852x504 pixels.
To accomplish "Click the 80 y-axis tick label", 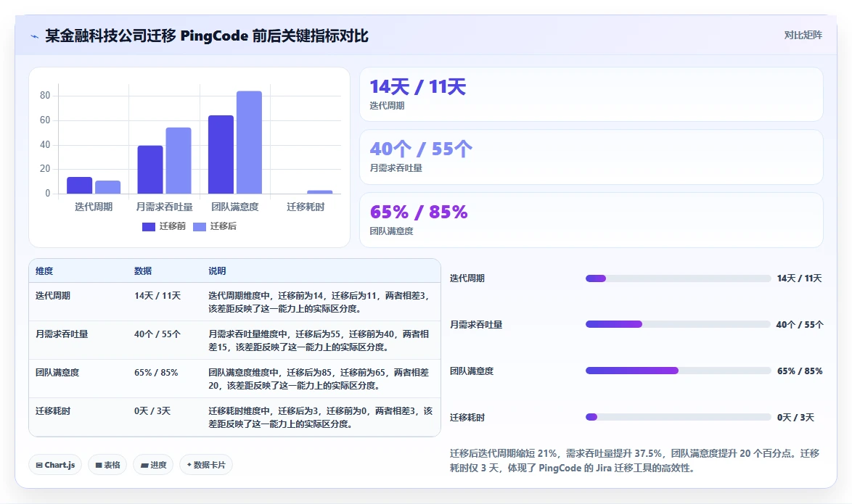I will pos(44,96).
